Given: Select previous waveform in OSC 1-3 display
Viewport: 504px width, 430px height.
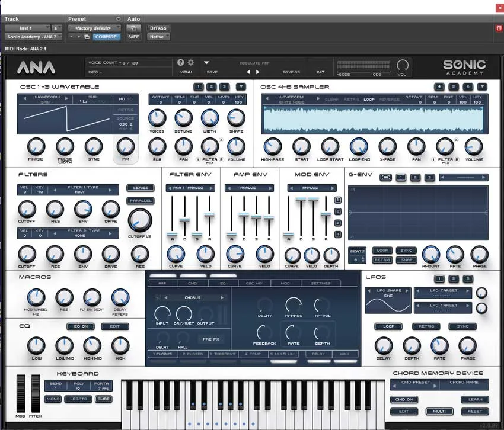Looking at the screenshot, I should 25,98.
